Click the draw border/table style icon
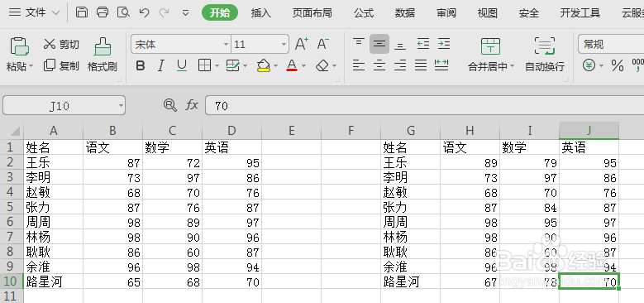This screenshot has width=644, height=303. [233, 65]
